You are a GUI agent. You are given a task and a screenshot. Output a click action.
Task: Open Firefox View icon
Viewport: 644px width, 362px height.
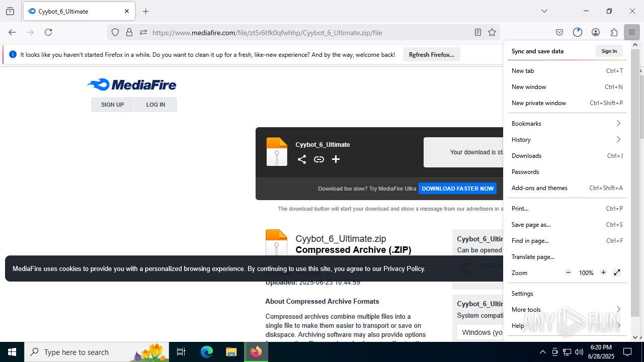pyautogui.click(x=10, y=11)
